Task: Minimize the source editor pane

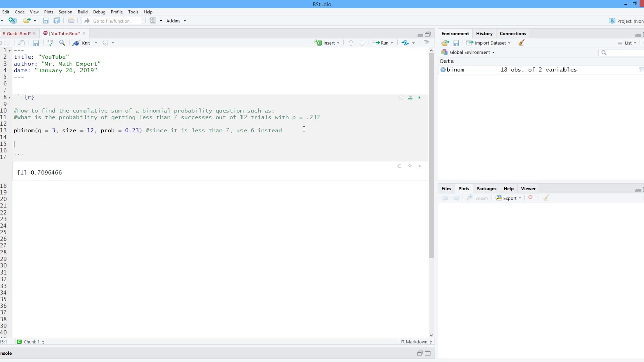Action: click(x=420, y=35)
